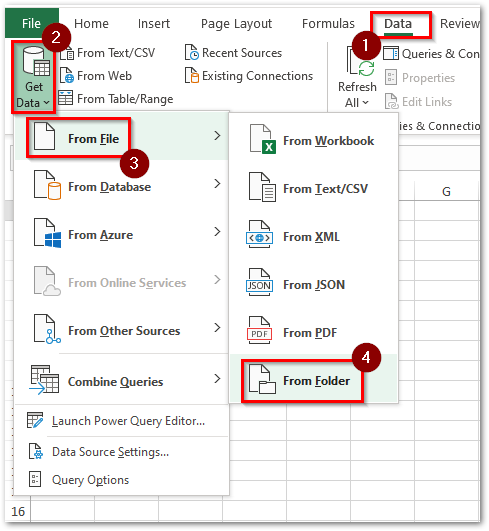
Task: Expand the From Database submenu arrow
Action: point(217,184)
